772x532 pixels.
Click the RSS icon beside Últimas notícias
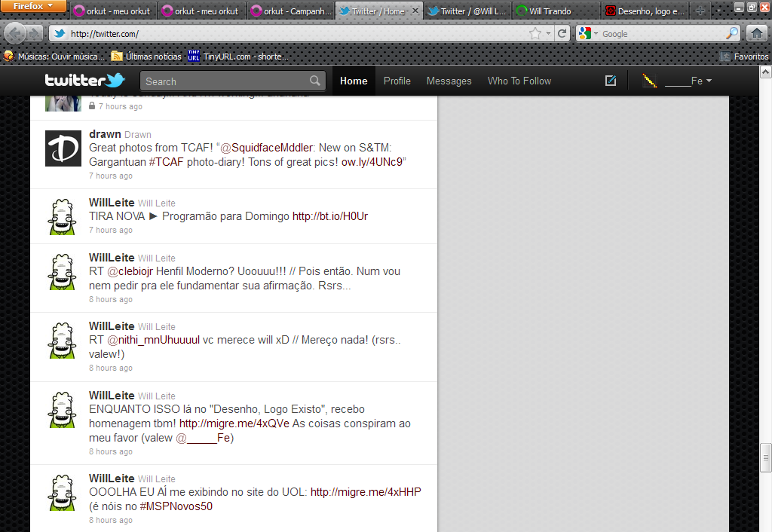tap(117, 57)
